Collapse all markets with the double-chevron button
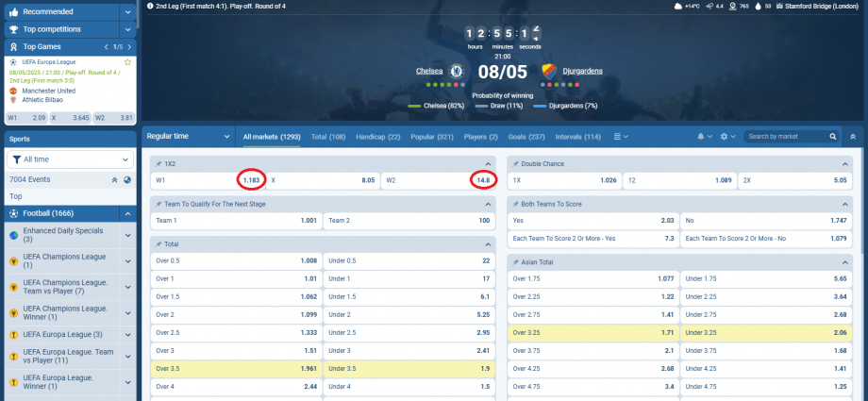868x401 pixels. pyautogui.click(x=853, y=136)
